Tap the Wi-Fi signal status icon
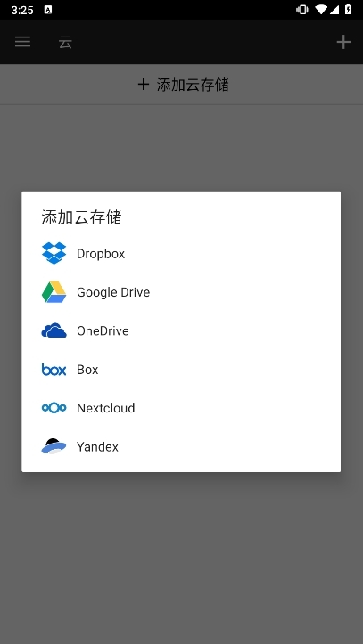 pyautogui.click(x=321, y=10)
